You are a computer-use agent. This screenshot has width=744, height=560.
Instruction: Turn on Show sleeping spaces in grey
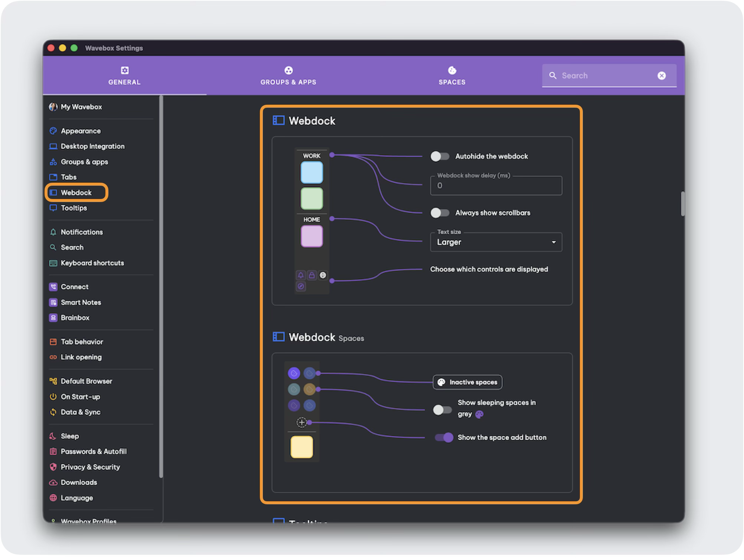click(442, 410)
